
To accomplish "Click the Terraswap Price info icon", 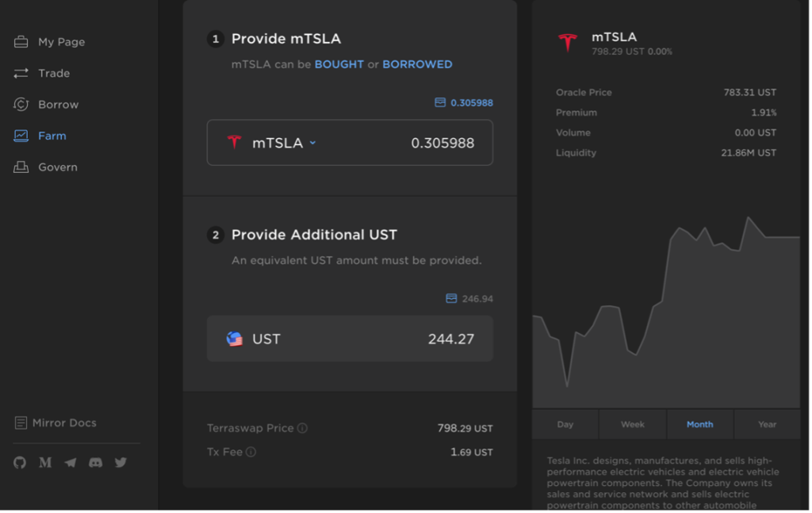I will [303, 429].
